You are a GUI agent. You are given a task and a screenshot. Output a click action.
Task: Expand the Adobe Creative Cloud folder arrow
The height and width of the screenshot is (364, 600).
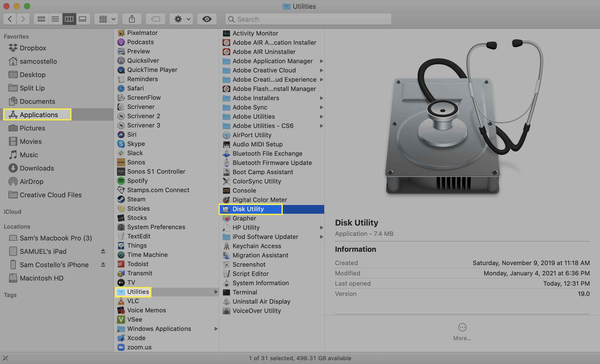[x=321, y=70]
